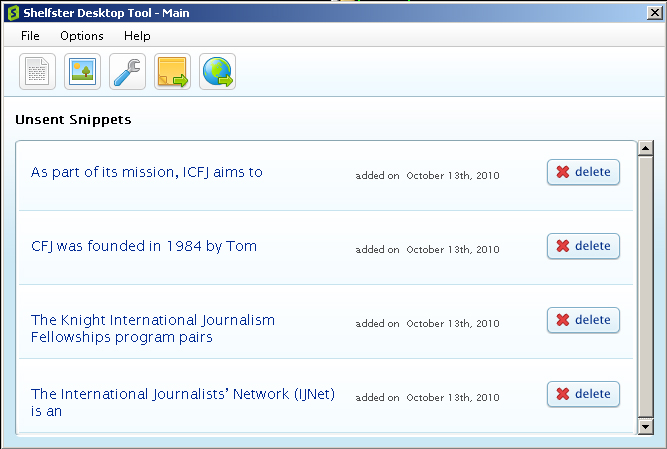The height and width of the screenshot is (449, 667).
Task: Open the wrench settings tool icon
Action: pyautogui.click(x=128, y=71)
